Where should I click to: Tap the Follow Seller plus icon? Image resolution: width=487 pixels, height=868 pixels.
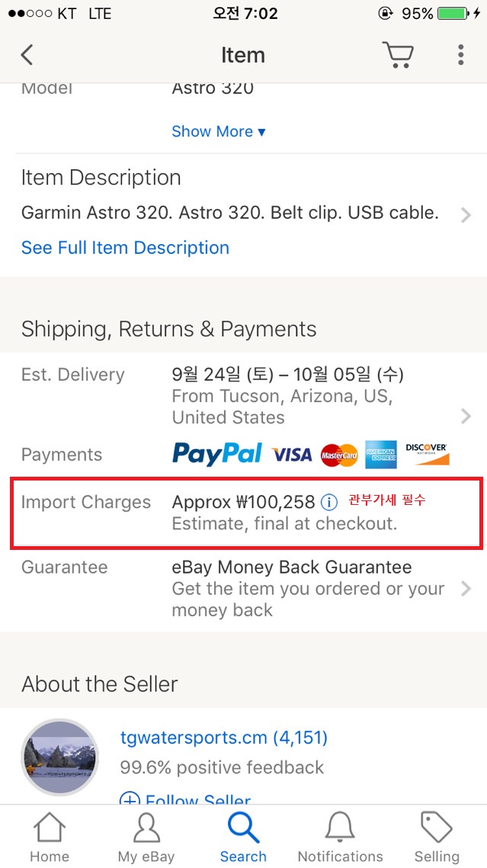coord(130,799)
